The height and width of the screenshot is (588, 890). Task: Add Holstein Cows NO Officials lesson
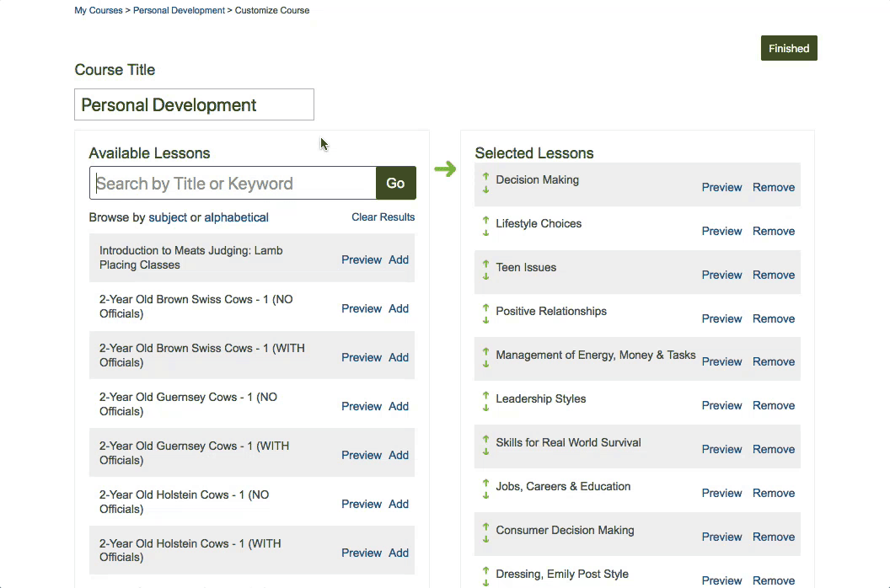[x=399, y=504]
